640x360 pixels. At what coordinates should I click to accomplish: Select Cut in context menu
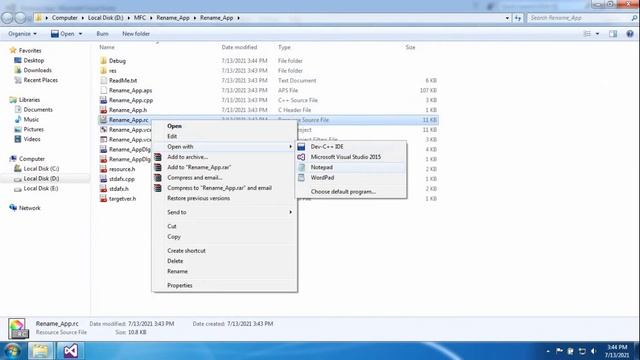[x=172, y=226]
